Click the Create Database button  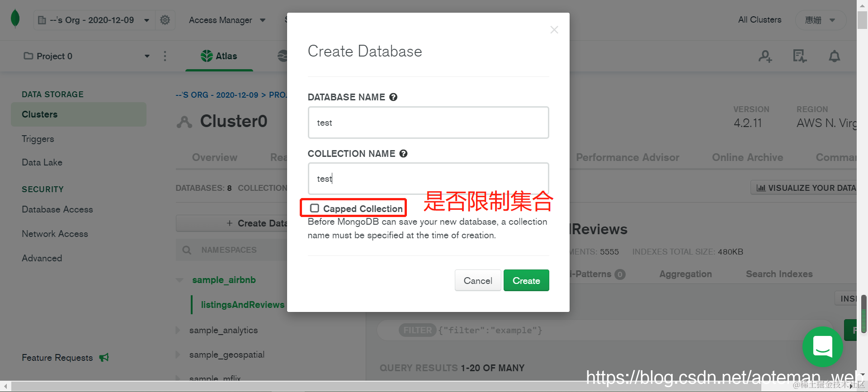click(231, 223)
